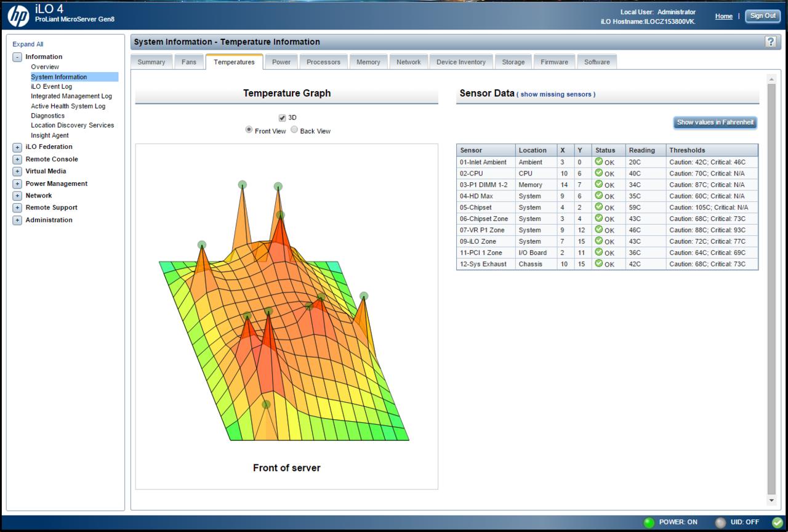Open the Software tab
788x532 pixels.
[597, 62]
